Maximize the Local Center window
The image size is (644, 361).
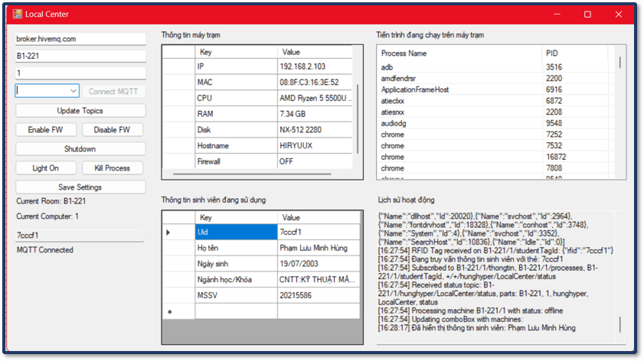click(588, 15)
